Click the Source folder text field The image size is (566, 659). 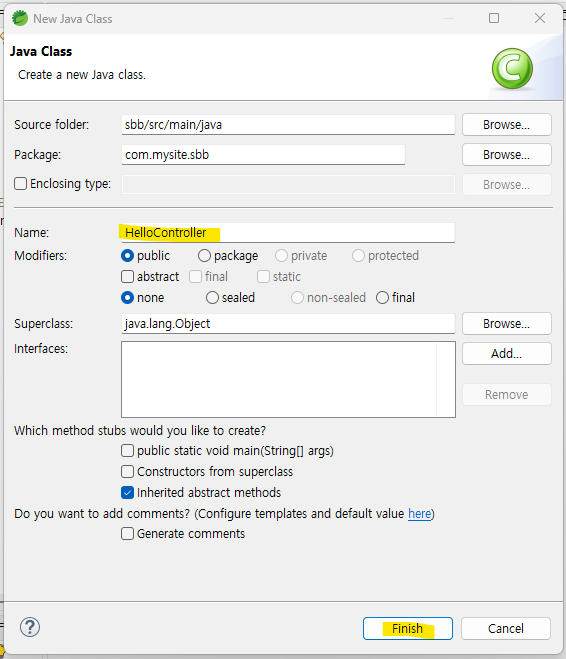[288, 125]
